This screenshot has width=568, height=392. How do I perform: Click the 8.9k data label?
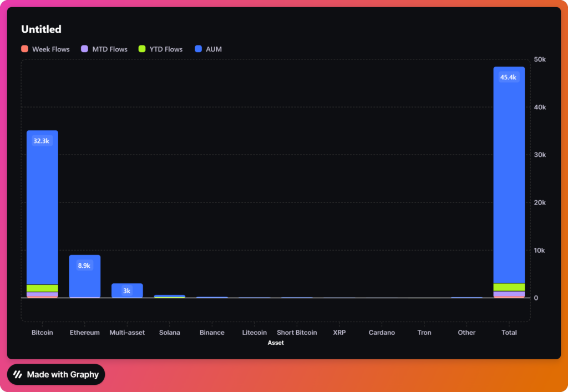(84, 266)
